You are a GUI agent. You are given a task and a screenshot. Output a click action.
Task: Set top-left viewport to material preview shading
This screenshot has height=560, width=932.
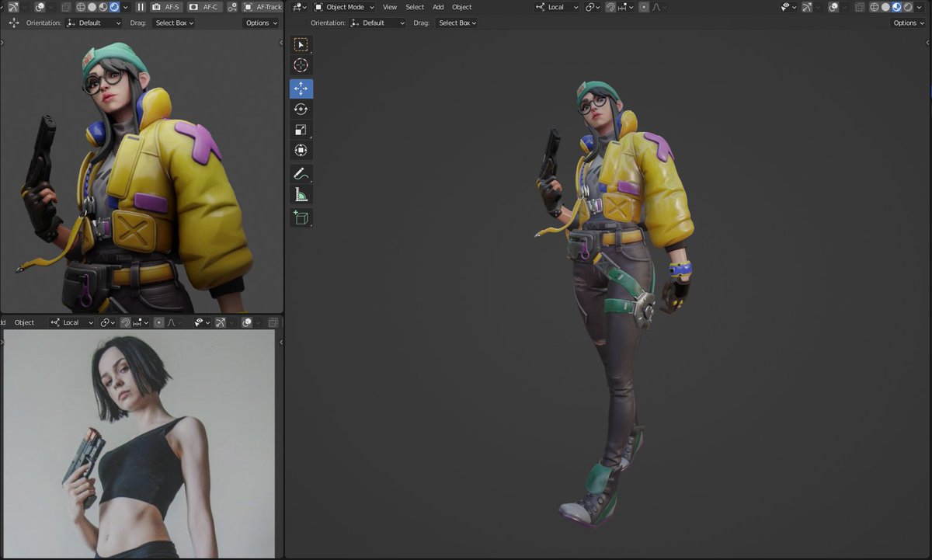click(x=103, y=7)
